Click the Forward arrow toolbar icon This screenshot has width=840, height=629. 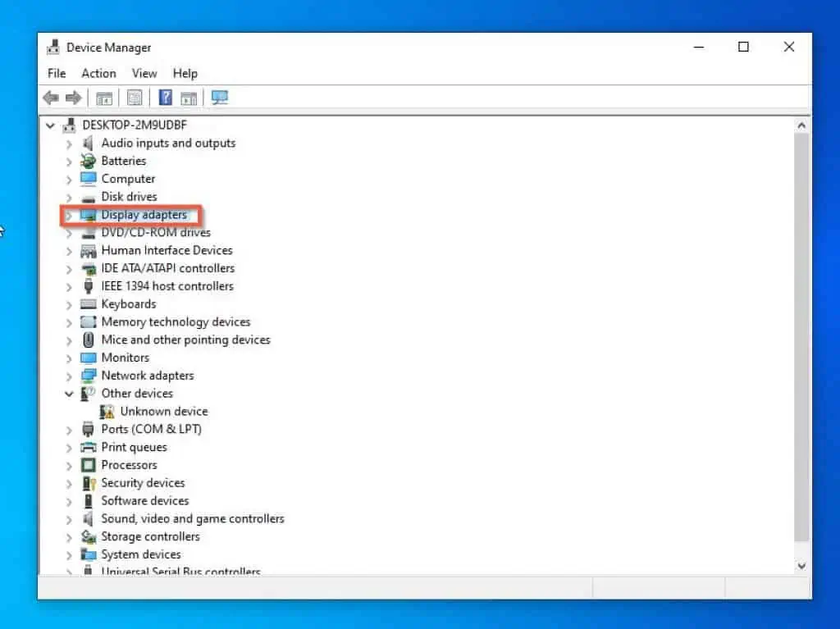[x=74, y=98]
